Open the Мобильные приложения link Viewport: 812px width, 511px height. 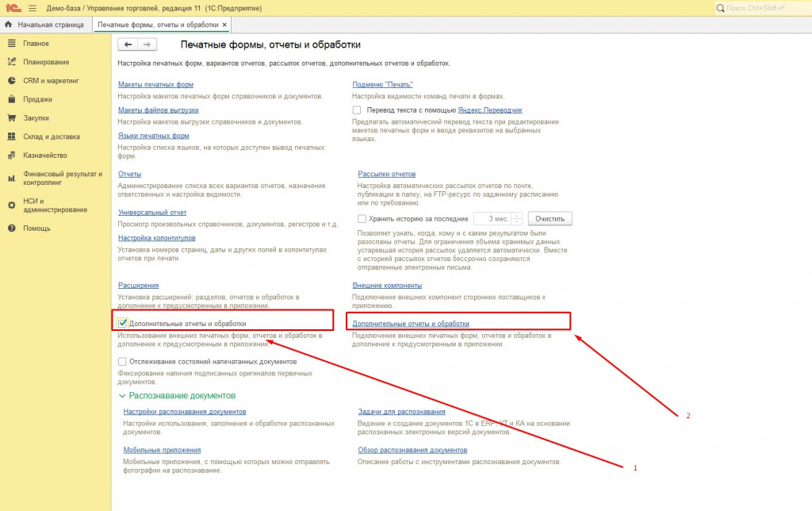point(162,450)
